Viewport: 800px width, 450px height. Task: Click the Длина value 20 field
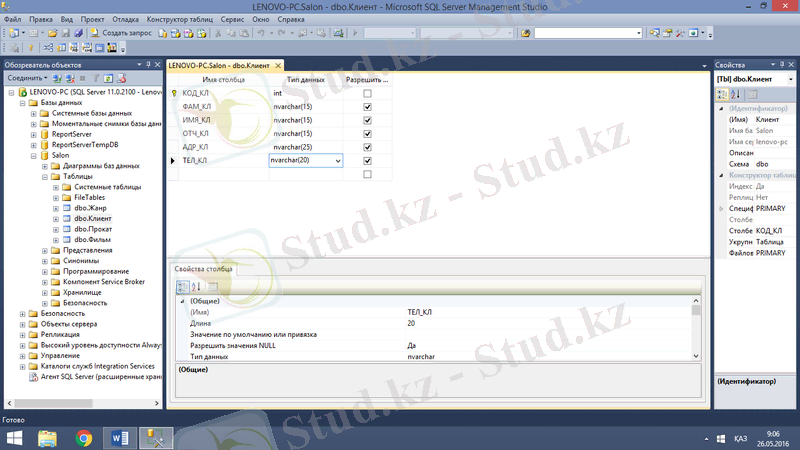tap(548, 323)
